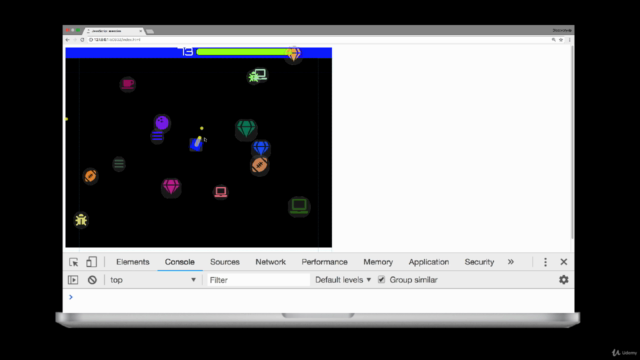The width and height of the screenshot is (640, 360).
Task: Open a new browser tab
Action: point(150,31)
